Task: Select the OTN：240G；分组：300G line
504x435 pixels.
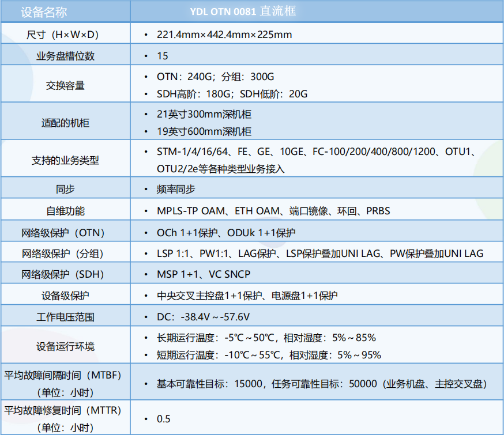Action: 215,77
